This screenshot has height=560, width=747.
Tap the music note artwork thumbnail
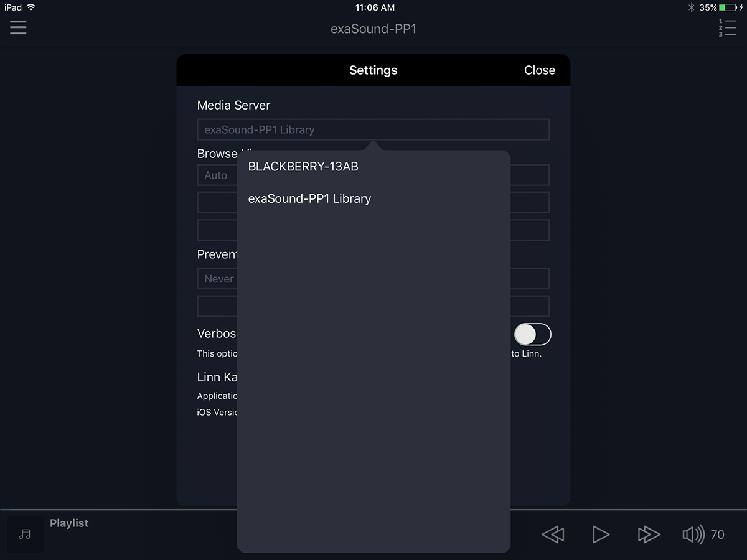pyautogui.click(x=25, y=534)
